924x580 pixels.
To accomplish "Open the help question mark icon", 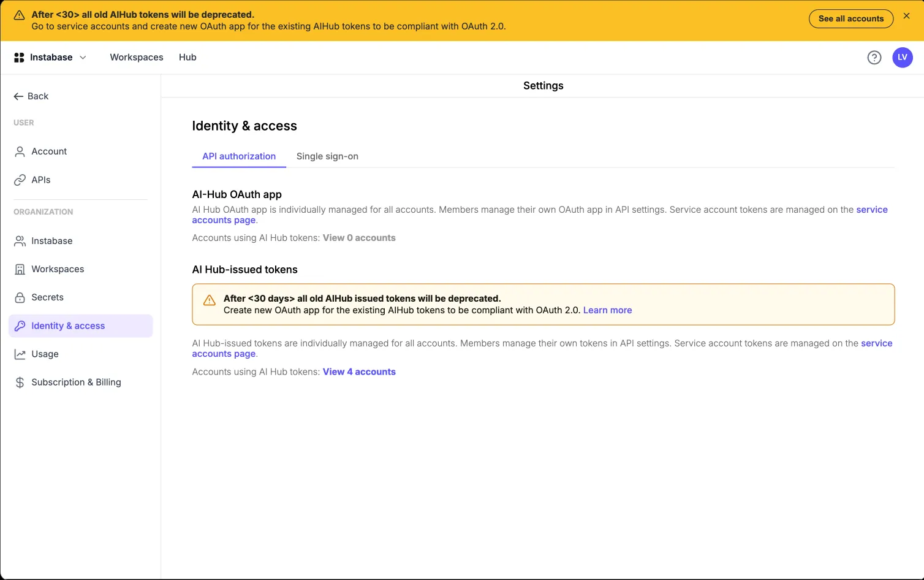I will pos(874,58).
